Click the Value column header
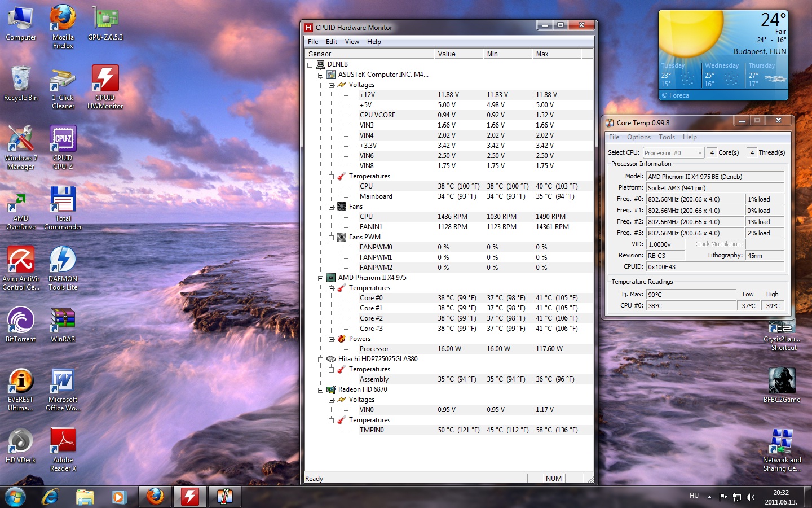The image size is (812, 508). click(x=458, y=54)
